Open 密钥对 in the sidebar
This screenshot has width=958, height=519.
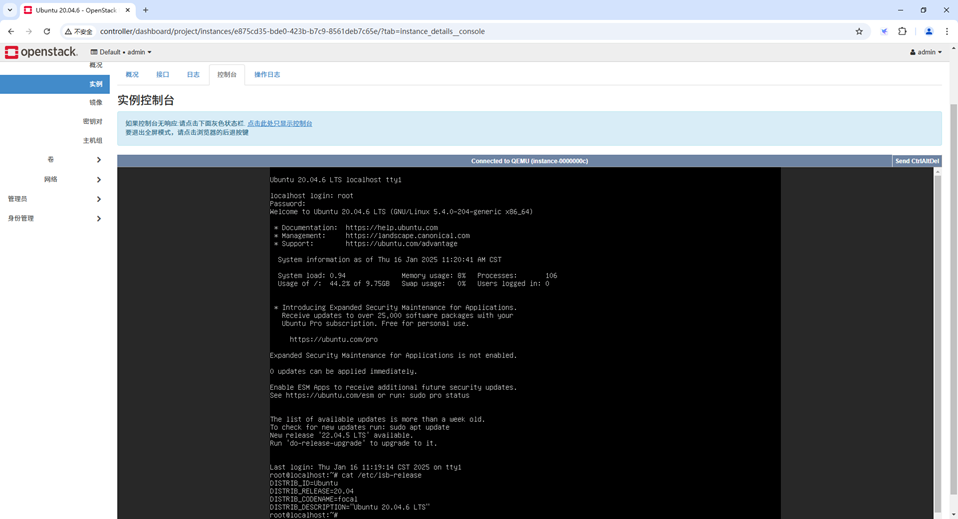click(93, 122)
